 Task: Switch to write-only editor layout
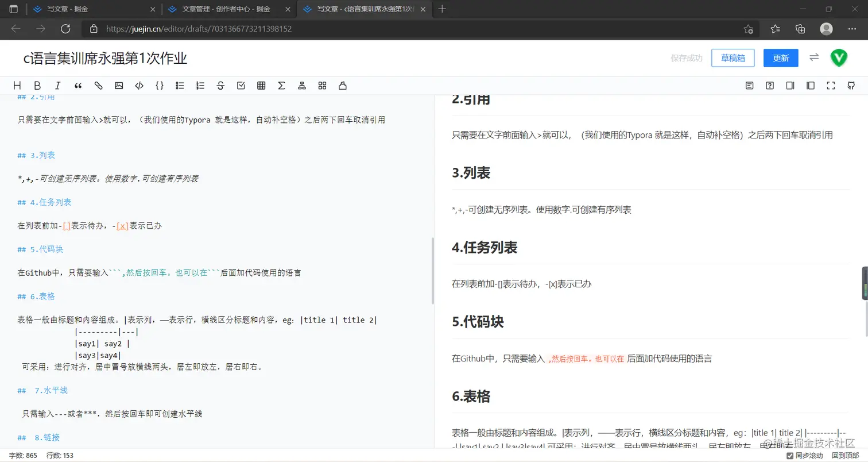click(790, 86)
